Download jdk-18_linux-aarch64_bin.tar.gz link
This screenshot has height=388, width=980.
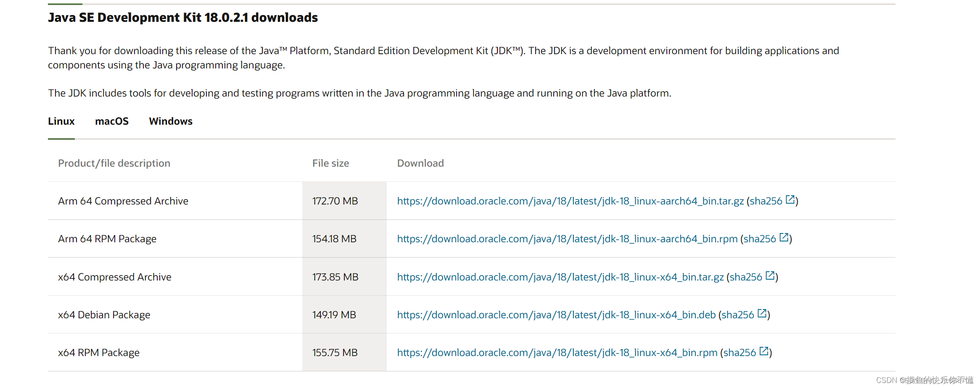(x=571, y=201)
